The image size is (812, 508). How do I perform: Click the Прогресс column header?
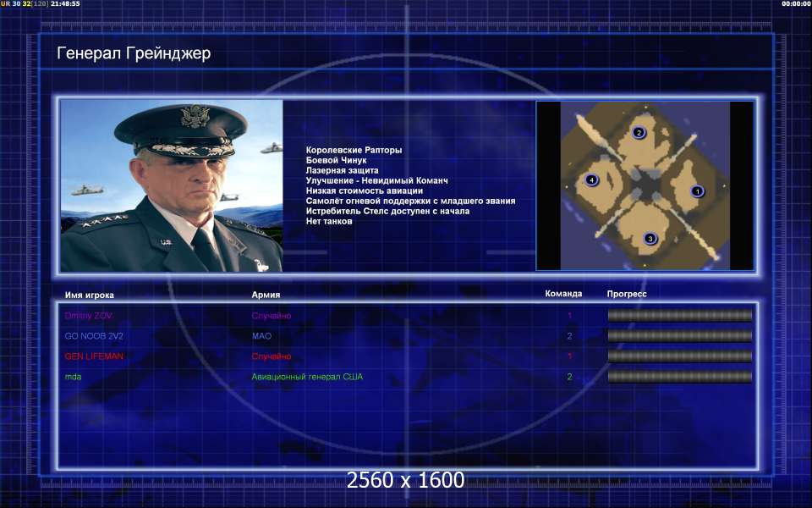pos(627,294)
